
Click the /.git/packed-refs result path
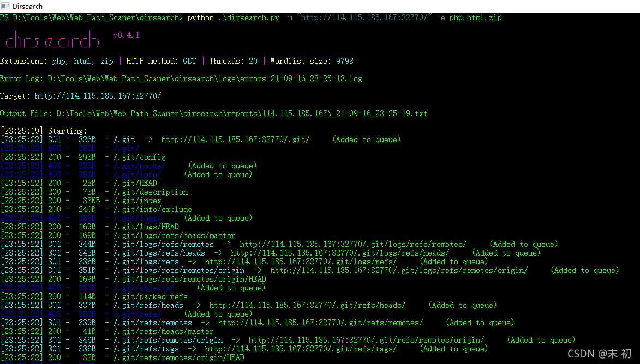150,297
